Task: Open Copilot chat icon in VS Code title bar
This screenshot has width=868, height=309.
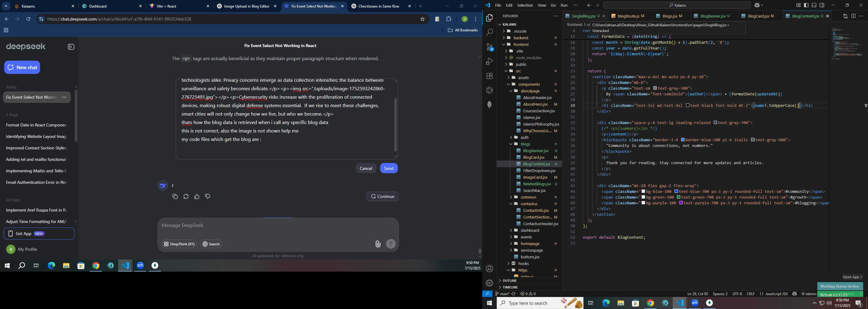Action: [757, 5]
